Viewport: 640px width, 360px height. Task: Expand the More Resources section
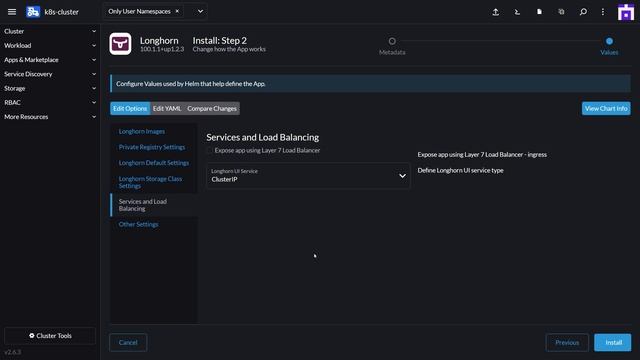pos(50,117)
